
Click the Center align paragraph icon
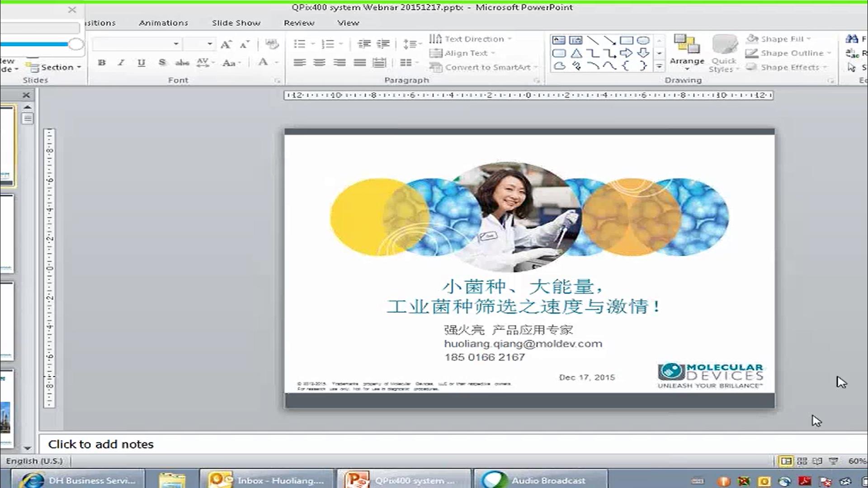(319, 63)
